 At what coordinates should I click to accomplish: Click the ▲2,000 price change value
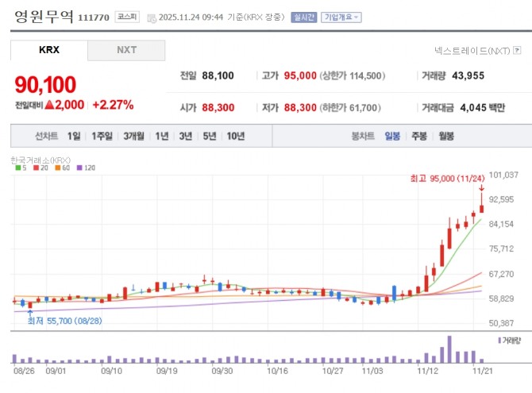coord(64,105)
